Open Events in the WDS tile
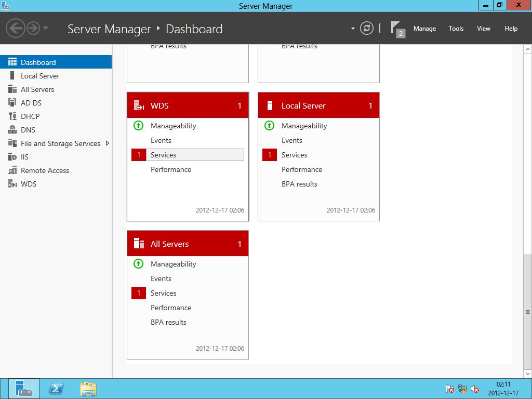The height and width of the screenshot is (399, 532). pos(161,140)
